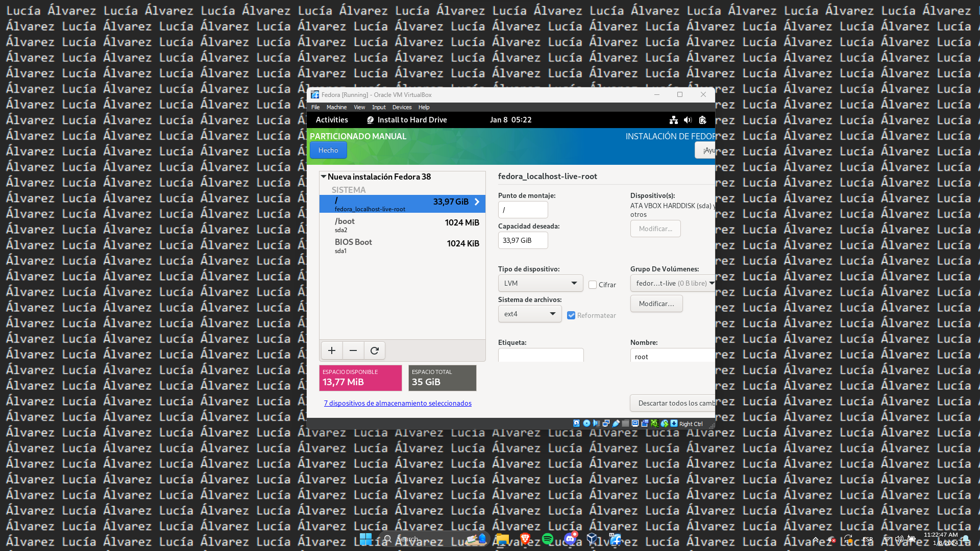Open the Machine menu
The width and height of the screenshot is (980, 551).
(x=336, y=107)
